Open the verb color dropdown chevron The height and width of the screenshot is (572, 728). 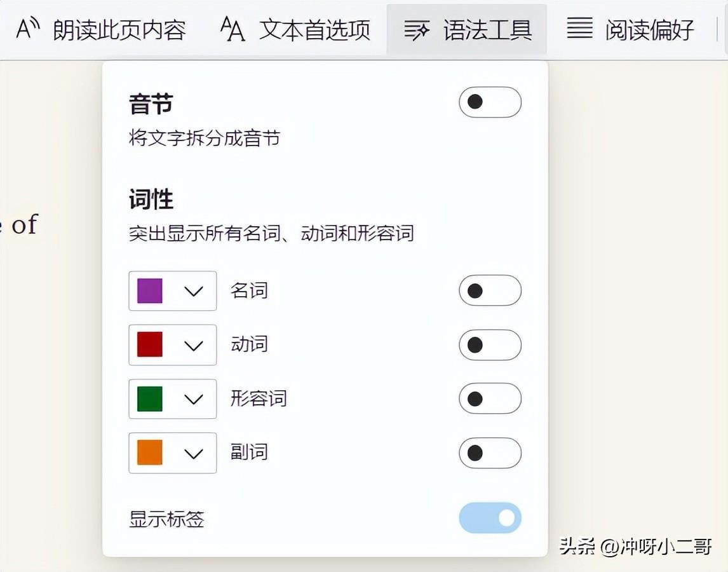[x=194, y=344]
